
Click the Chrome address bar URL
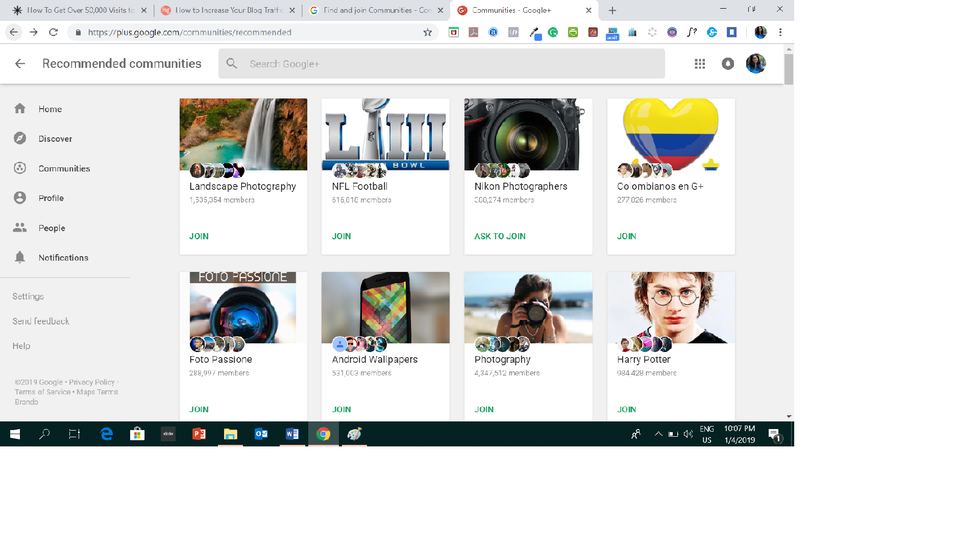(x=189, y=33)
